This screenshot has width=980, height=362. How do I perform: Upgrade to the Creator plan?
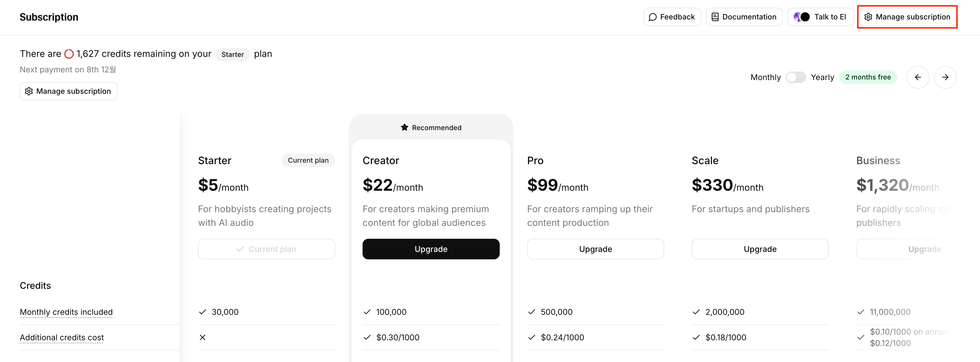(x=431, y=249)
